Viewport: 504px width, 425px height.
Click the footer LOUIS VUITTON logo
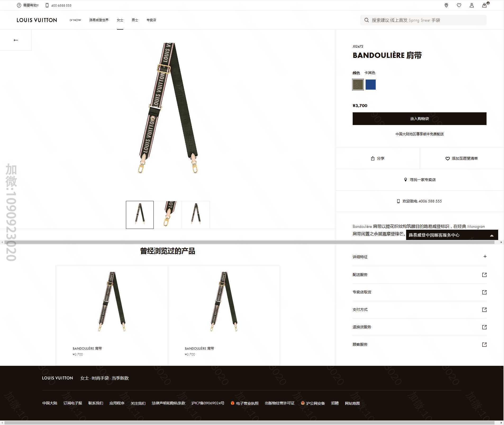point(57,378)
